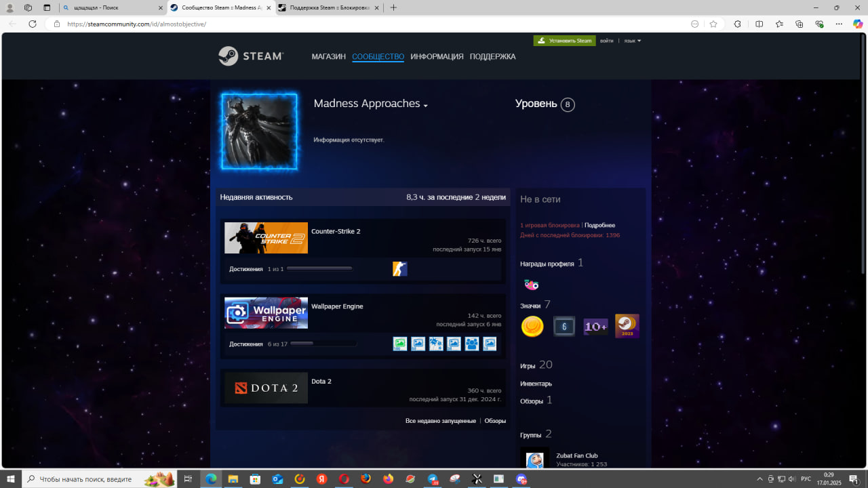
Task: Open the Wallpaper Engine title link
Action: 337,306
